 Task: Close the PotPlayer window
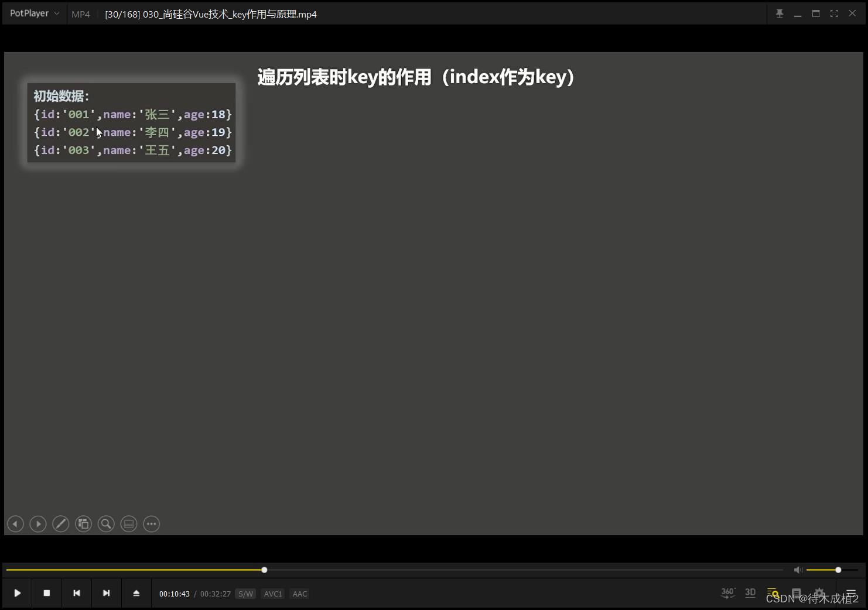[x=852, y=13]
